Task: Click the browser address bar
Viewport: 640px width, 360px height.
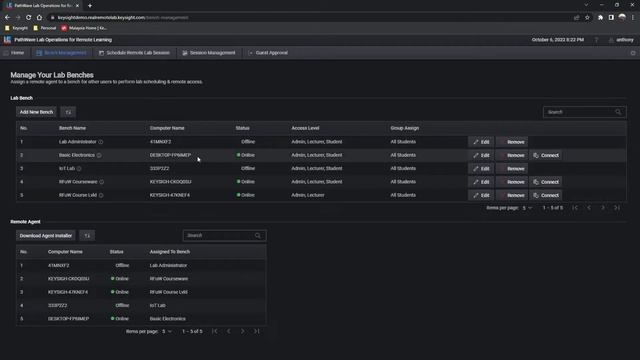Action: click(x=310, y=18)
